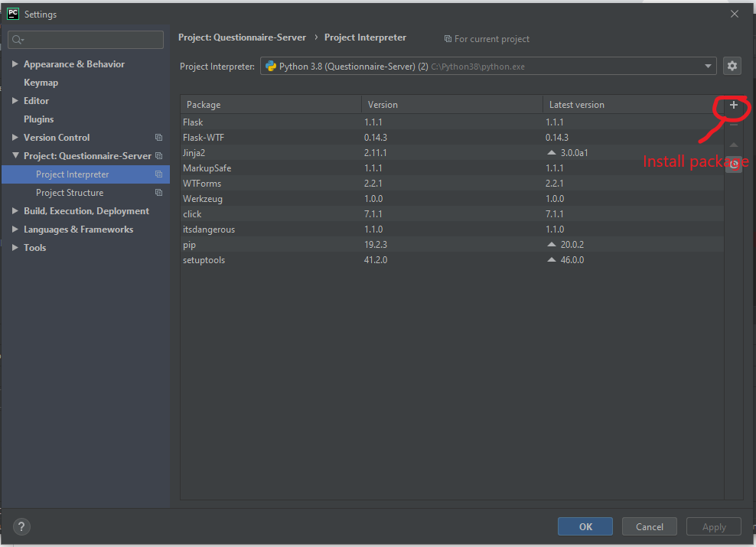Close the Settings dialog

pos(735,14)
